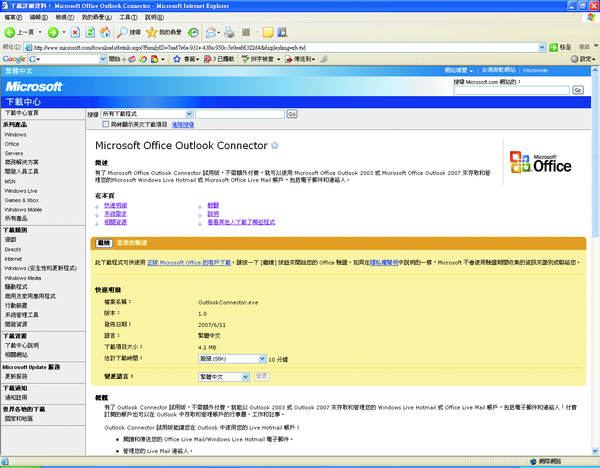
Task: Click the download center search text field
Action: point(240,114)
